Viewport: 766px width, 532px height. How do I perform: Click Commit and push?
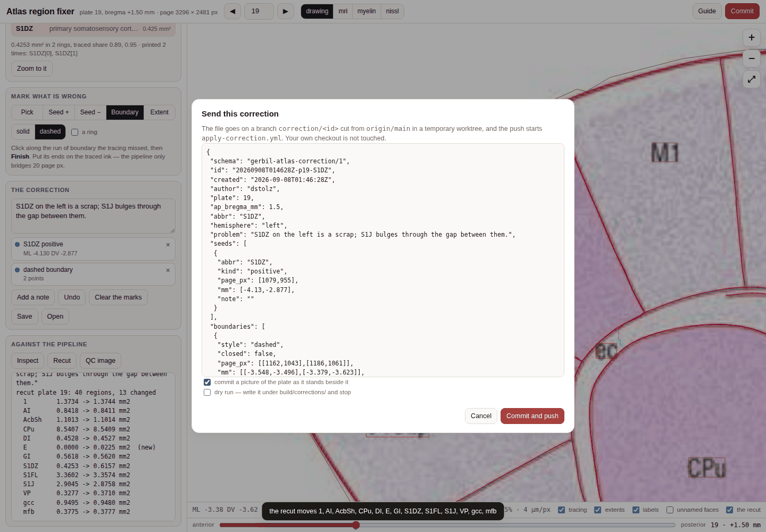[532, 416]
